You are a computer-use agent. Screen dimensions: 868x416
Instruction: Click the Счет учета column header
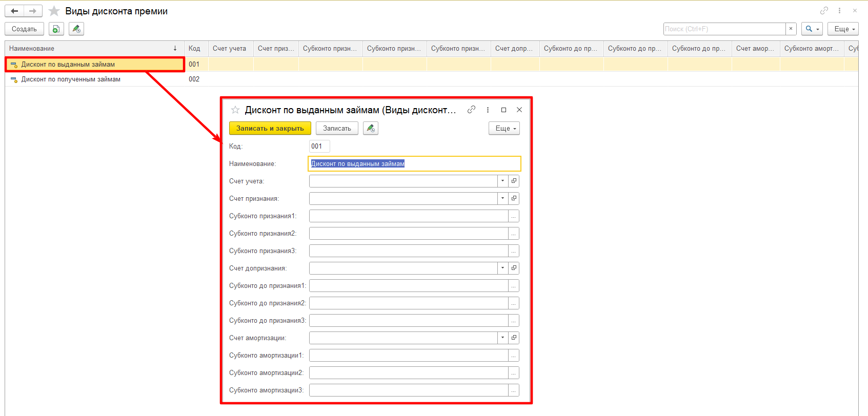click(231, 48)
